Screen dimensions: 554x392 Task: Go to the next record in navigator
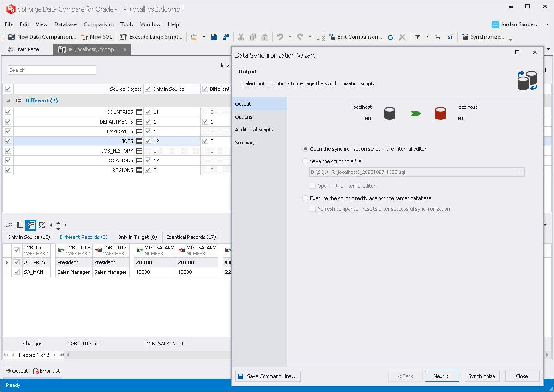tap(55, 355)
